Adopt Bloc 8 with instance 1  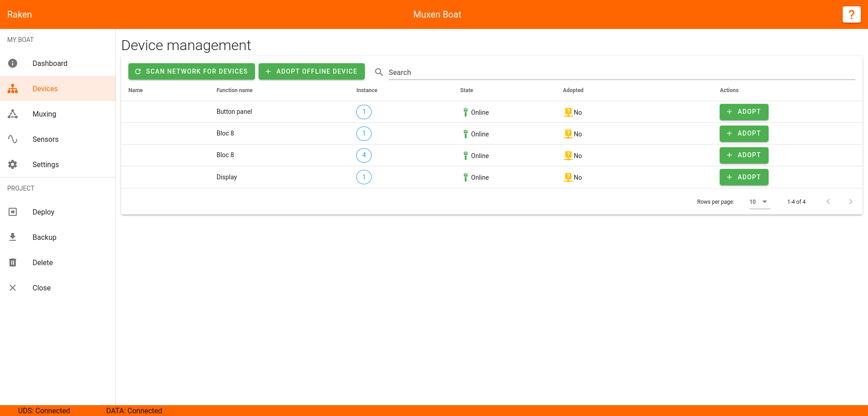click(744, 134)
